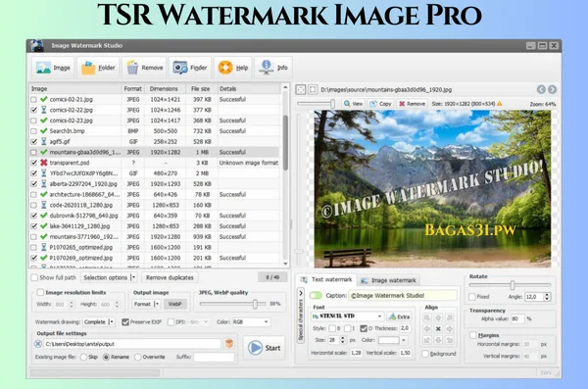The width and height of the screenshot is (588, 389).
Task: Switch to the Image watermark tab
Action: point(388,280)
